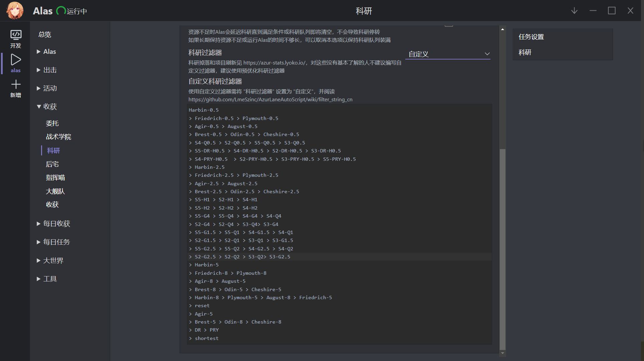Click the download arrow in title bar
This screenshot has width=644, height=361.
(x=574, y=11)
